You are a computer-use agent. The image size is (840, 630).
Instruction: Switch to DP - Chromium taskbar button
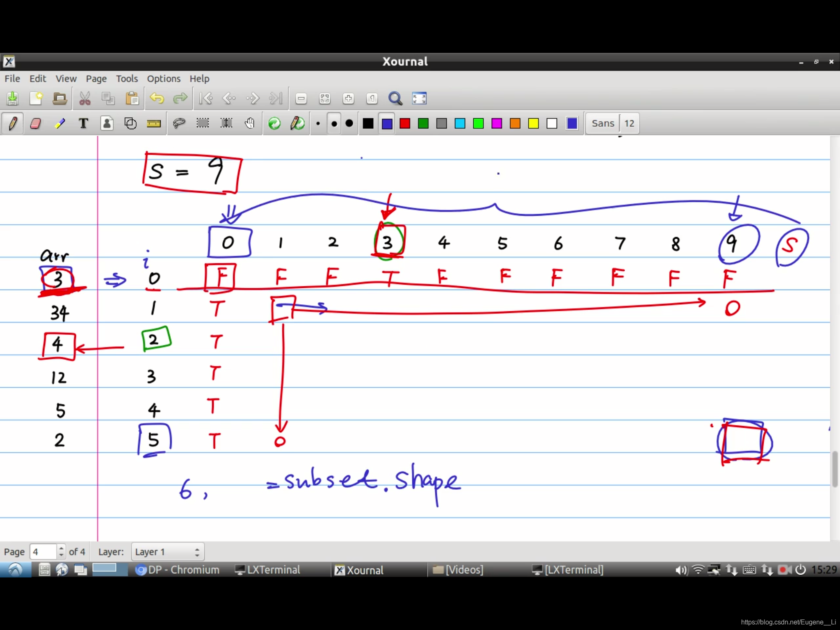[178, 570]
